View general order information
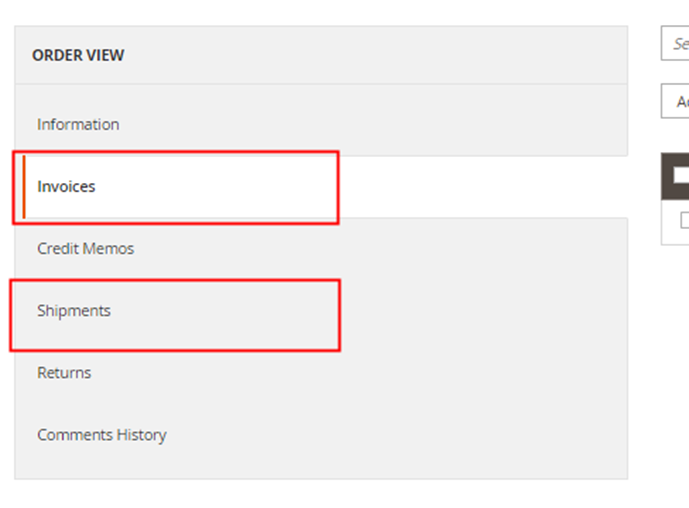The width and height of the screenshot is (689, 508). 78,125
